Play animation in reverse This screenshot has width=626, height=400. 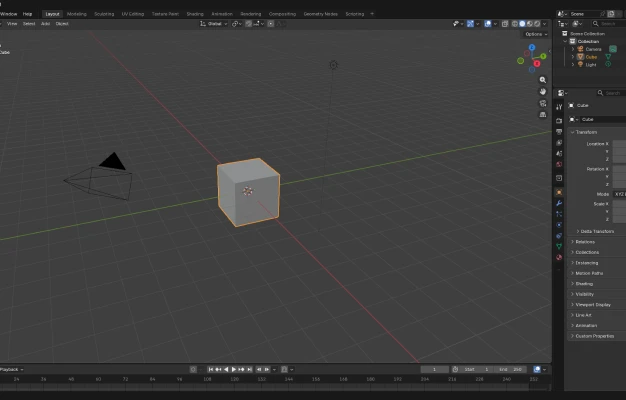click(226, 370)
